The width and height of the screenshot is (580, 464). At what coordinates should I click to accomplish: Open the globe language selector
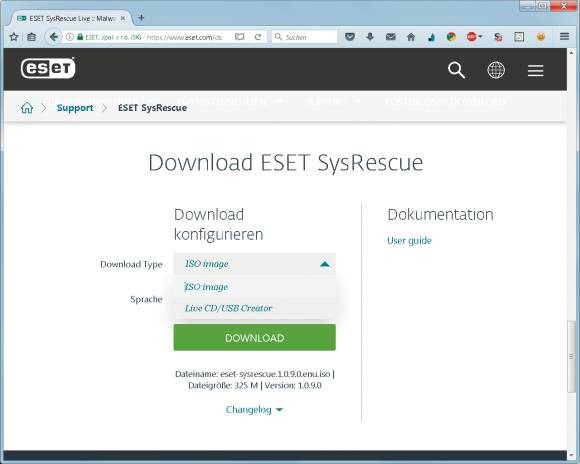coord(496,70)
